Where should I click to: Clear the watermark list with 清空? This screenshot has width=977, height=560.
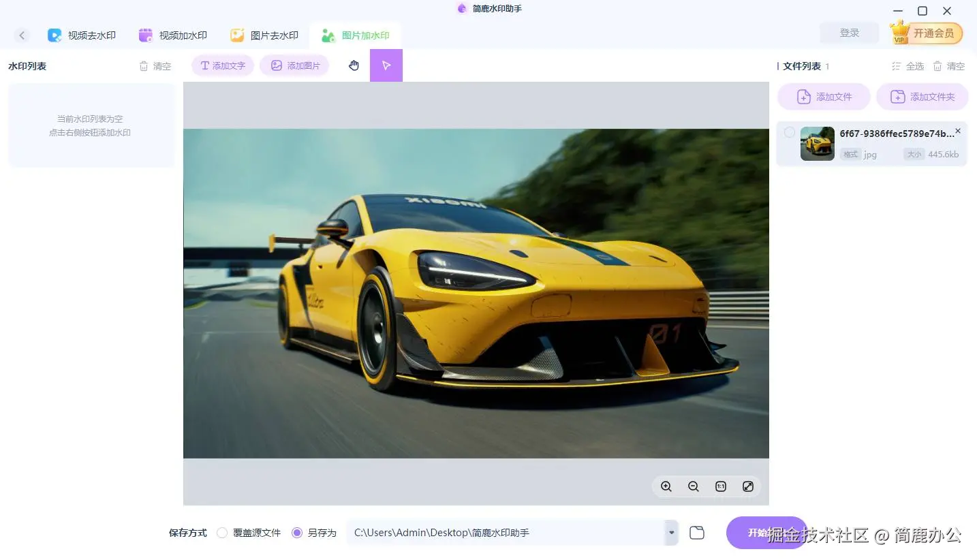(x=155, y=66)
